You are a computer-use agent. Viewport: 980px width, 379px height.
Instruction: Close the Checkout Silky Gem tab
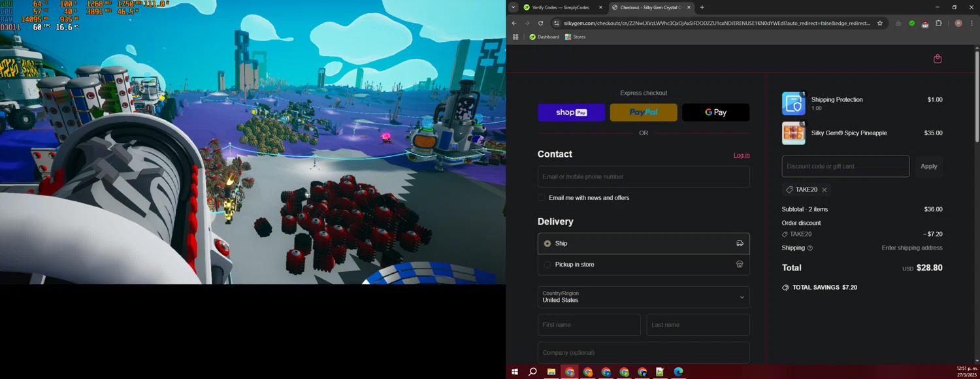pos(689,7)
